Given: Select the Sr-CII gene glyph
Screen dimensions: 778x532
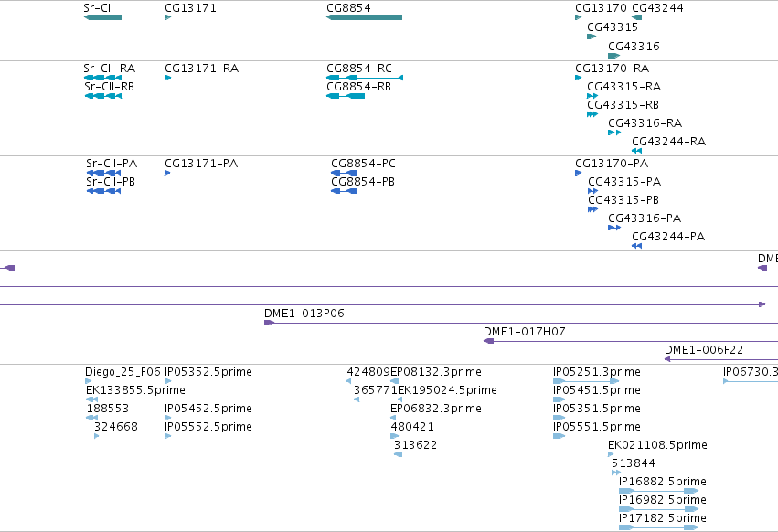Looking at the screenshot, I should (102, 17).
